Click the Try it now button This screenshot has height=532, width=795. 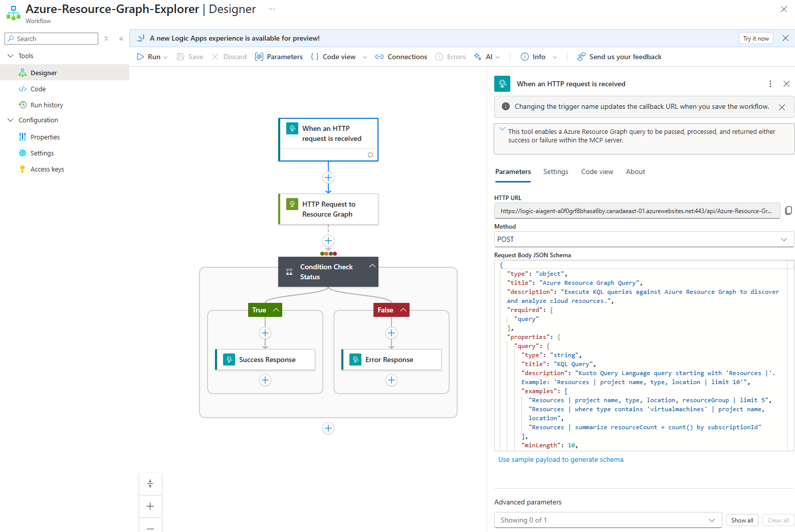coord(755,39)
